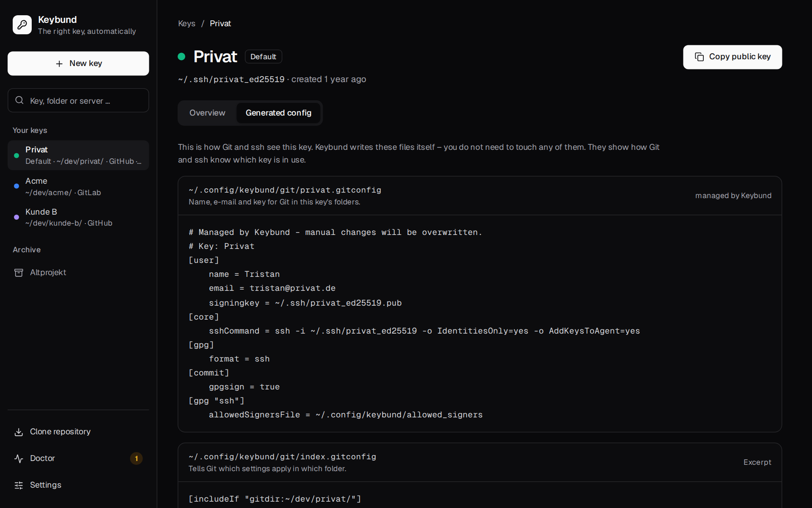
Task: Click the plus icon on New key
Action: coord(59,63)
